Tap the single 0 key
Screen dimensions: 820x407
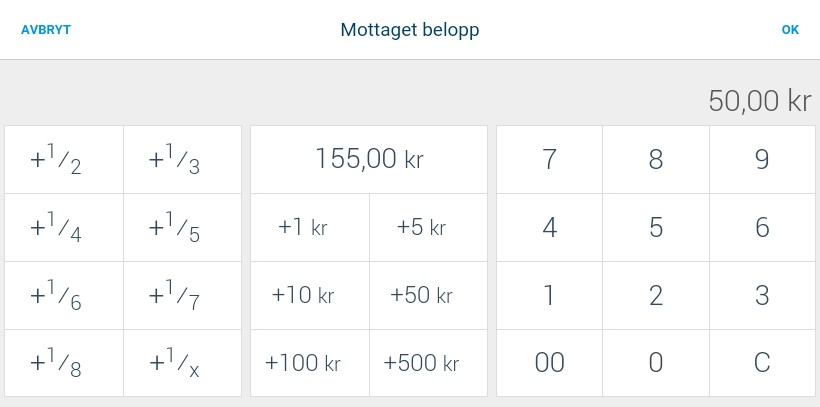656,363
